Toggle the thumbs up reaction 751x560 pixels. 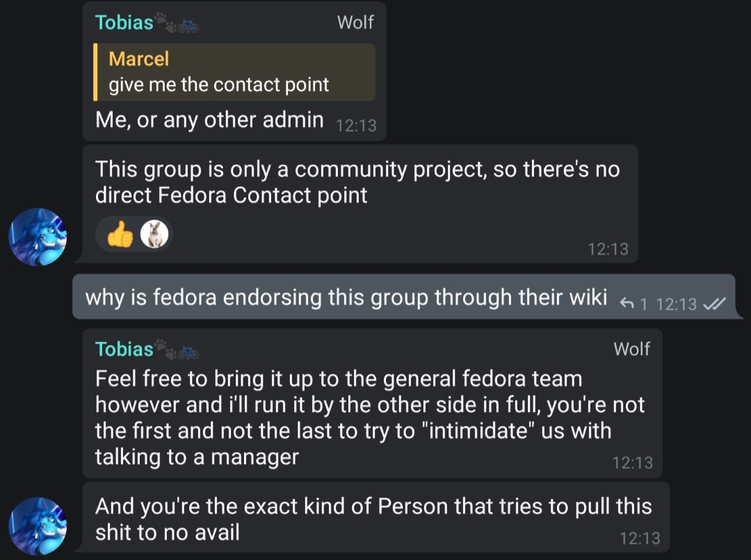(120, 236)
